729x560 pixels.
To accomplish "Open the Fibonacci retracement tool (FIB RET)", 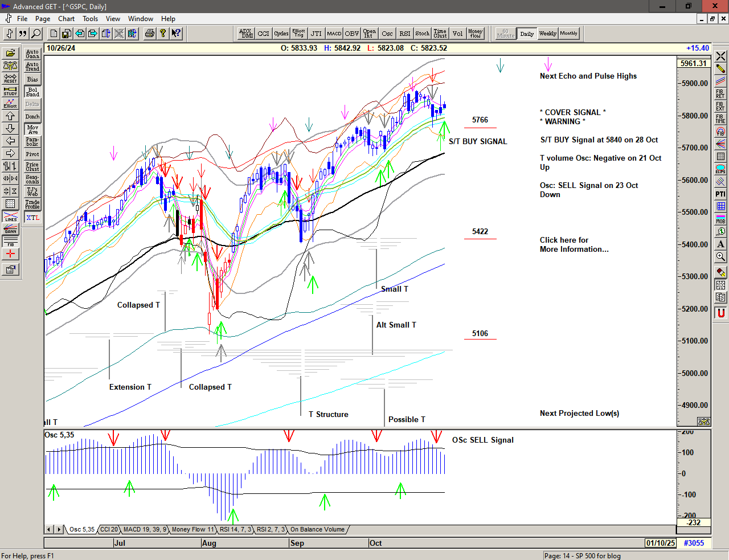I will coord(720,94).
